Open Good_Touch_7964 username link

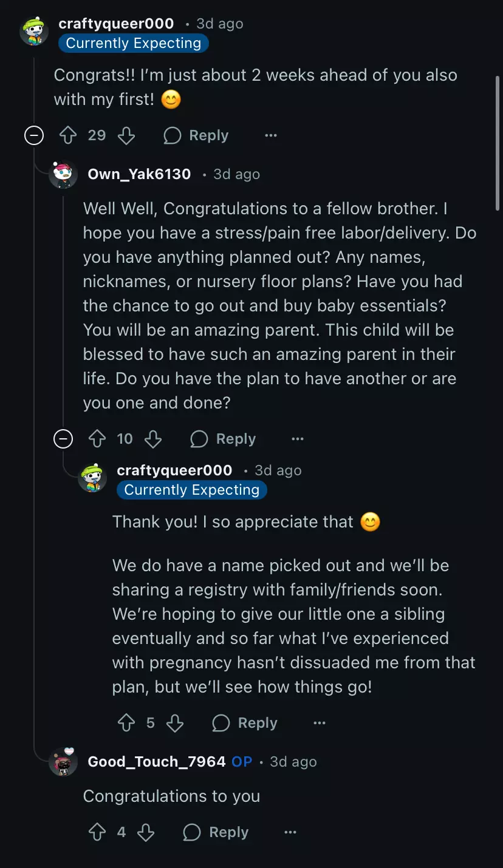coord(157,762)
